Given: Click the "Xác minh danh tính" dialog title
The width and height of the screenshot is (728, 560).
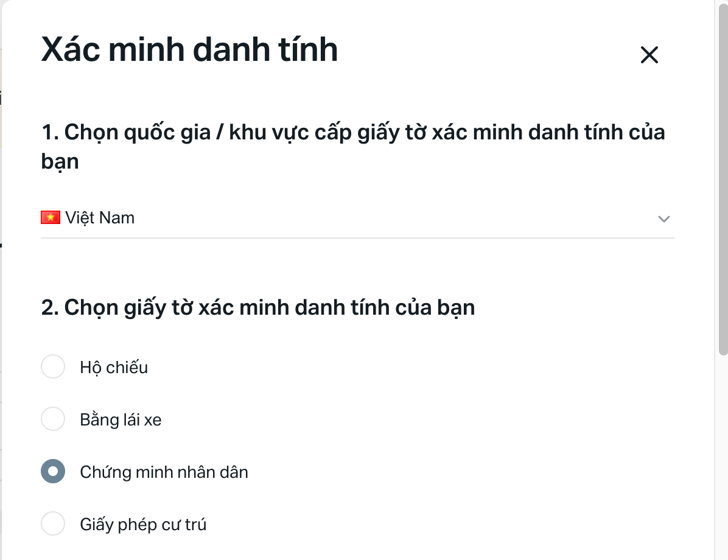Looking at the screenshot, I should [189, 50].
